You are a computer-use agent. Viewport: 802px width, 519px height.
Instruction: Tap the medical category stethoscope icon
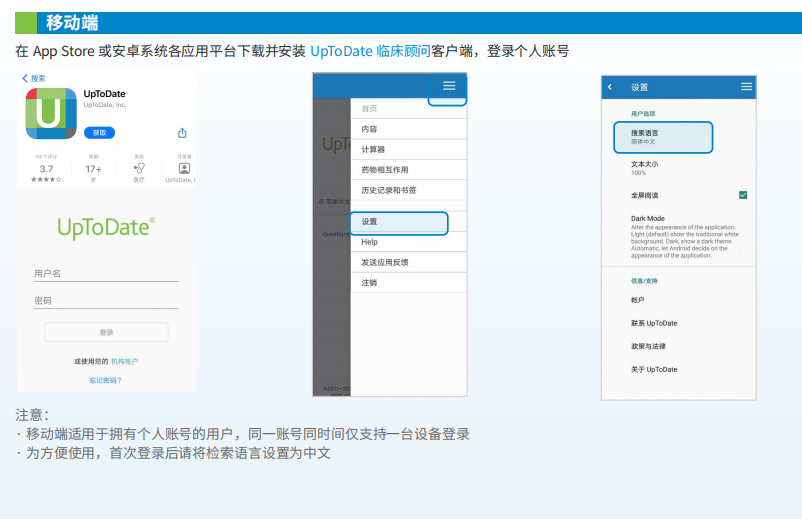tap(139, 168)
